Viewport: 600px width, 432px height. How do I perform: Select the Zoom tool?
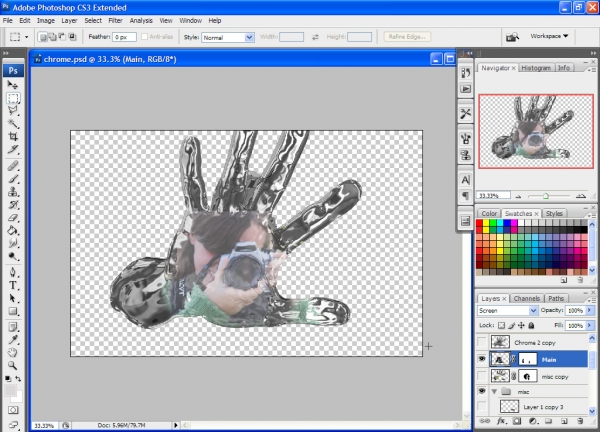[13, 365]
